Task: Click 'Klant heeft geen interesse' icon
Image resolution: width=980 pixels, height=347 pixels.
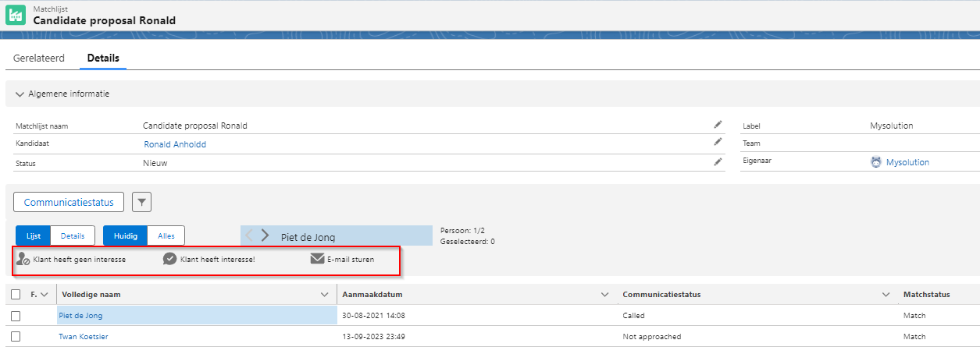Action: [x=23, y=260]
